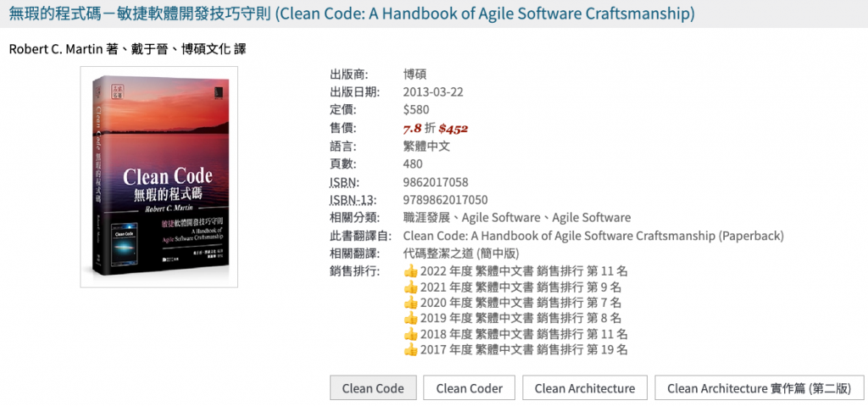Screen dimensions: 868x406
Task: Open author Robert C. Martin's page
Action: tap(57, 48)
